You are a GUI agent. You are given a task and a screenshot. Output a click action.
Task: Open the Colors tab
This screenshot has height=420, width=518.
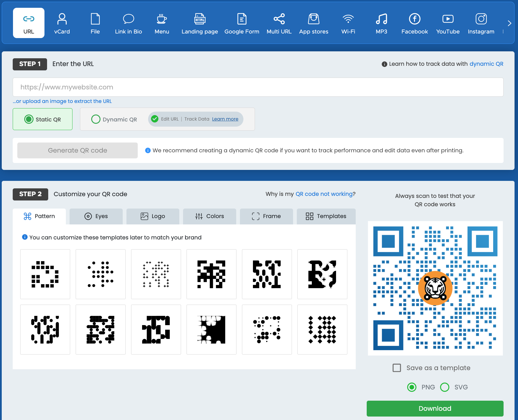[210, 216]
